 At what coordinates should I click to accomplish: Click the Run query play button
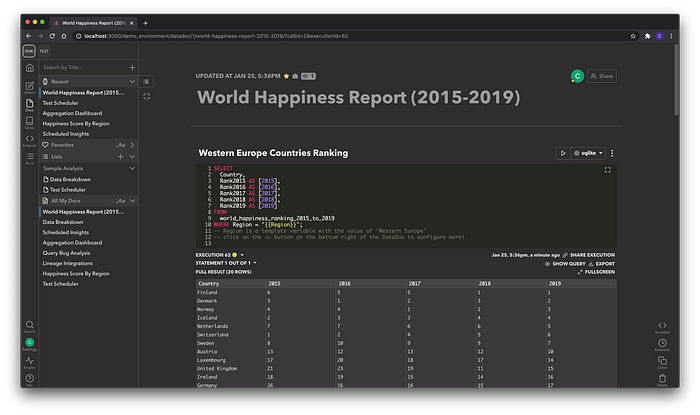pyautogui.click(x=563, y=153)
